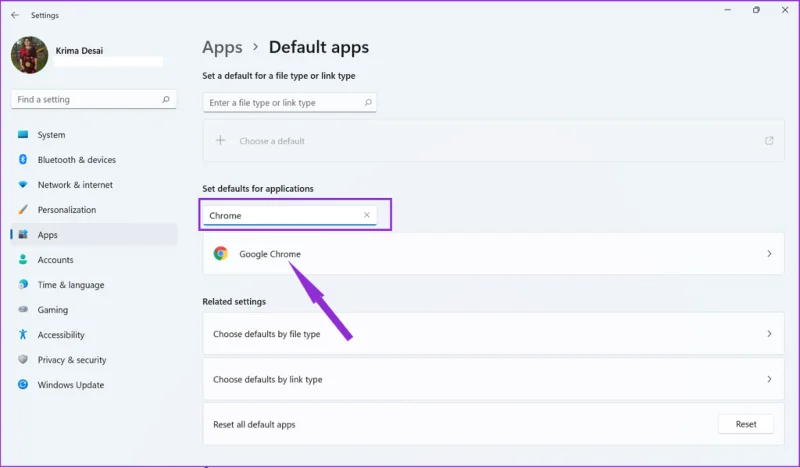The height and width of the screenshot is (468, 800).
Task: Click the Default apps page title
Action: pos(319,47)
